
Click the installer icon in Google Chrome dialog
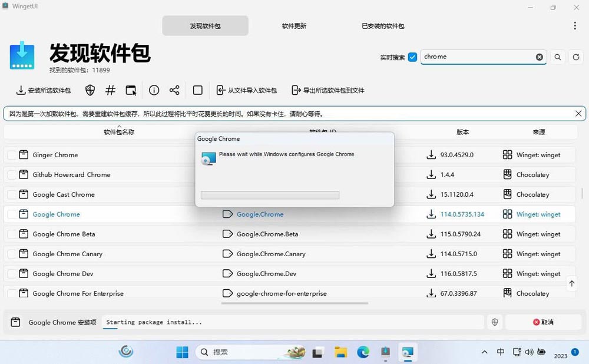[209, 158]
